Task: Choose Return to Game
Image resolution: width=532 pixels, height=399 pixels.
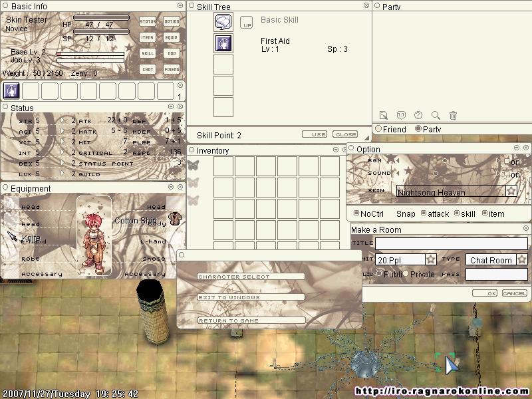Action: [x=251, y=321]
